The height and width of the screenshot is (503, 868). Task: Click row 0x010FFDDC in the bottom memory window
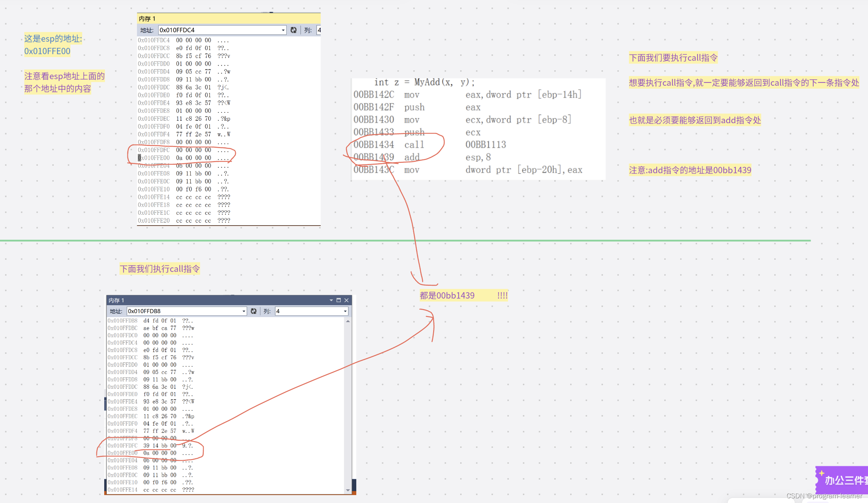point(150,387)
